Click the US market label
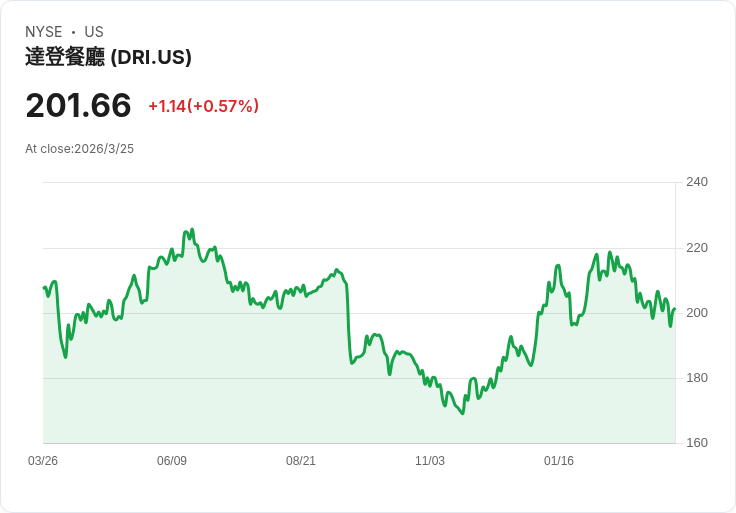The height and width of the screenshot is (513, 736). tap(94, 32)
